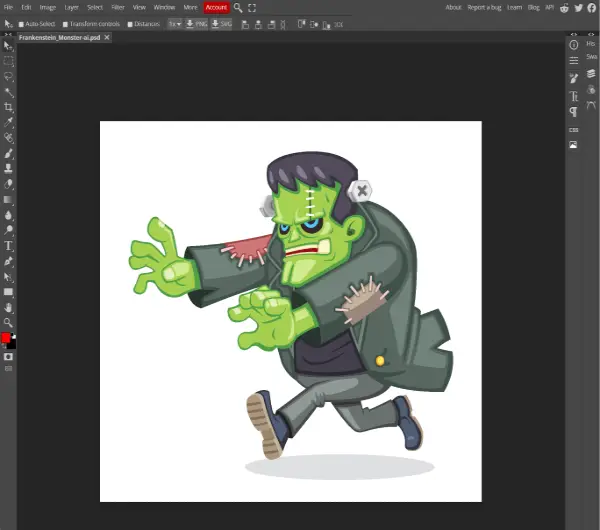
Task: Click the black background color swatch
Action: (x=12, y=345)
